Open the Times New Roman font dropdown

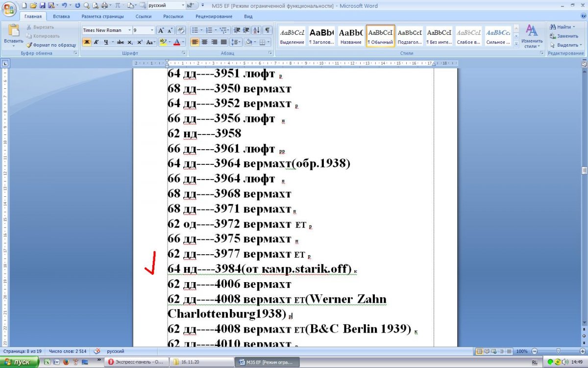pyautogui.click(x=107, y=30)
